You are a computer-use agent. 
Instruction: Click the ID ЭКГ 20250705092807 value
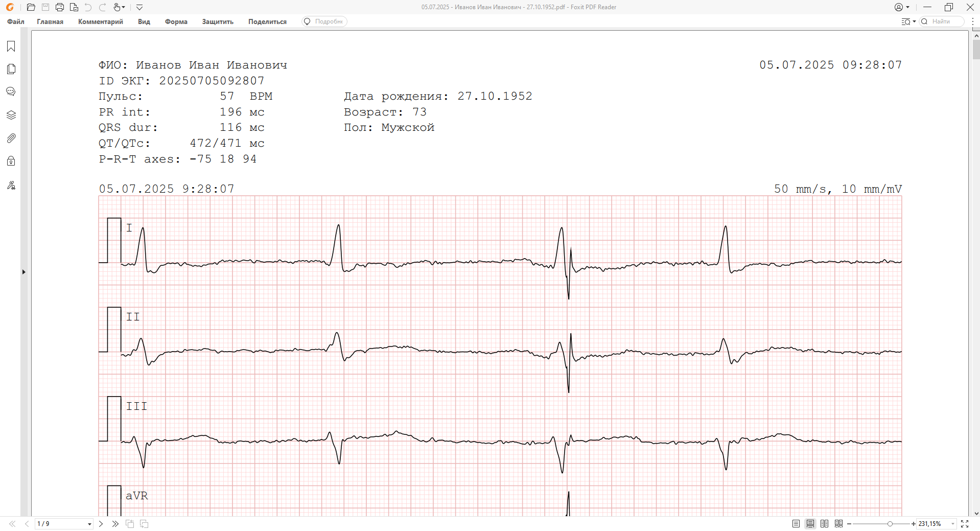point(212,81)
